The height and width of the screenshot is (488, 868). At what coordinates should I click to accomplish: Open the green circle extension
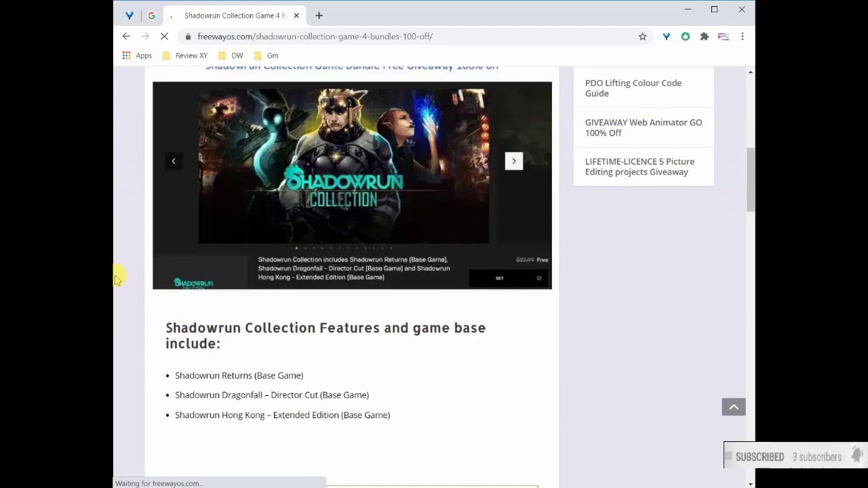[x=686, y=37]
